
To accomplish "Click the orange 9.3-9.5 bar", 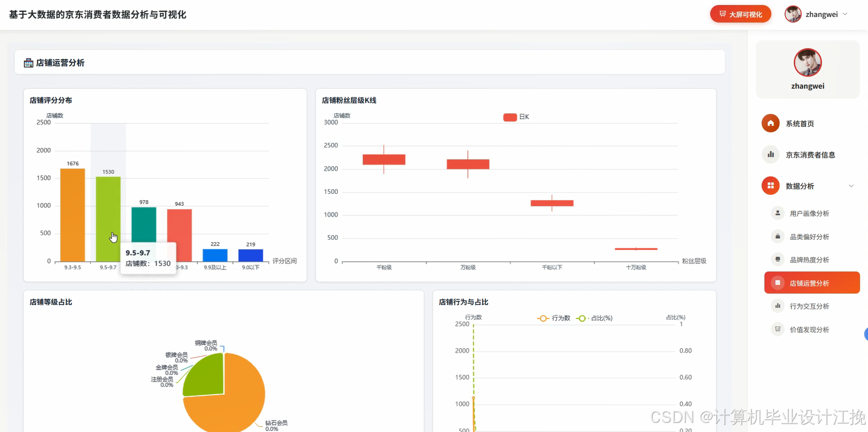I will [x=73, y=215].
